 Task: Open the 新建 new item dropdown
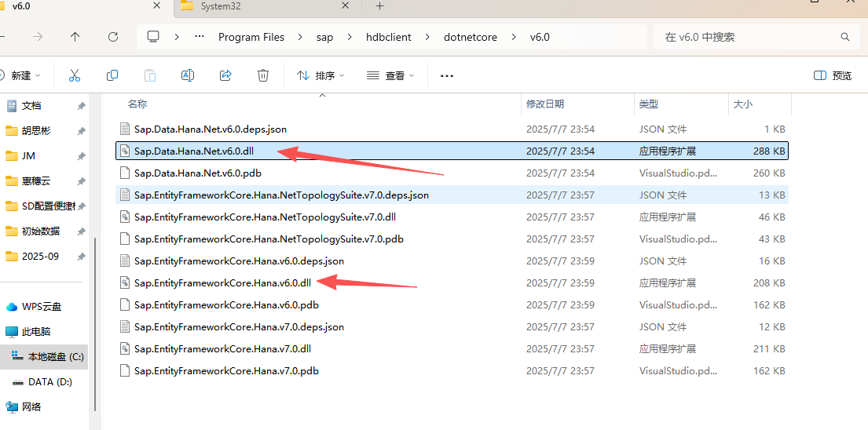click(x=20, y=75)
